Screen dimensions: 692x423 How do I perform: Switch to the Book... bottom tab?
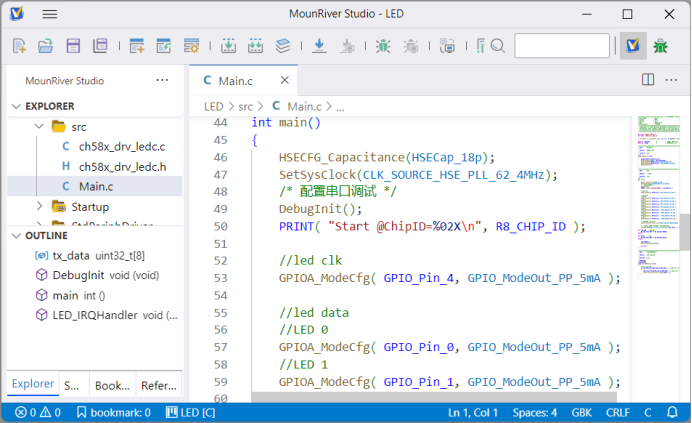coord(113,385)
